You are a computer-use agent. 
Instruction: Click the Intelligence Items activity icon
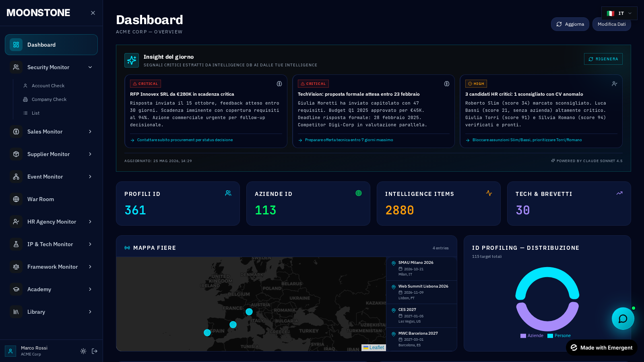(x=489, y=193)
